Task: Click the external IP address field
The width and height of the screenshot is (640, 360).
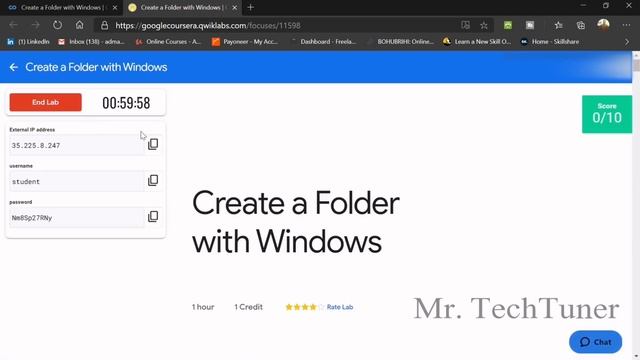Action: coord(77,145)
